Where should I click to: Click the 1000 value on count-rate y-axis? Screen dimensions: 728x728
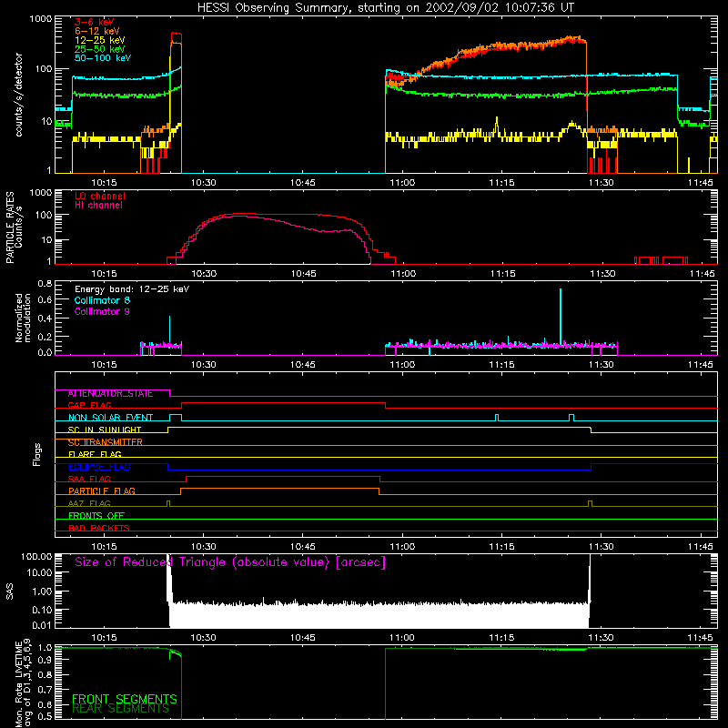pyautogui.click(x=41, y=19)
